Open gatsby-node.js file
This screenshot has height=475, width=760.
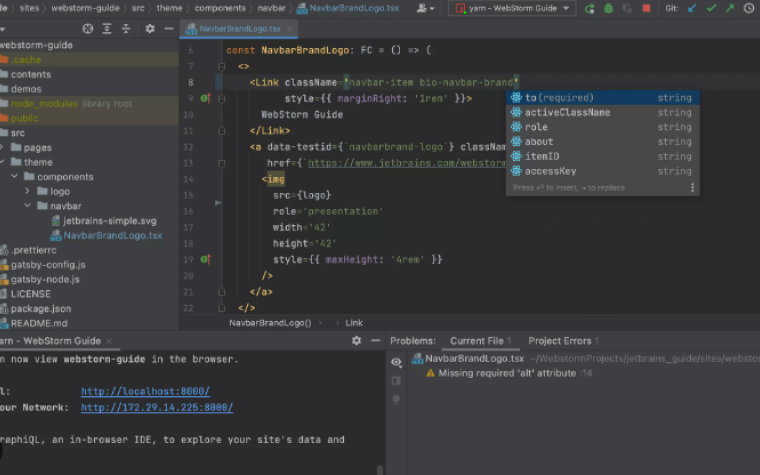(45, 279)
